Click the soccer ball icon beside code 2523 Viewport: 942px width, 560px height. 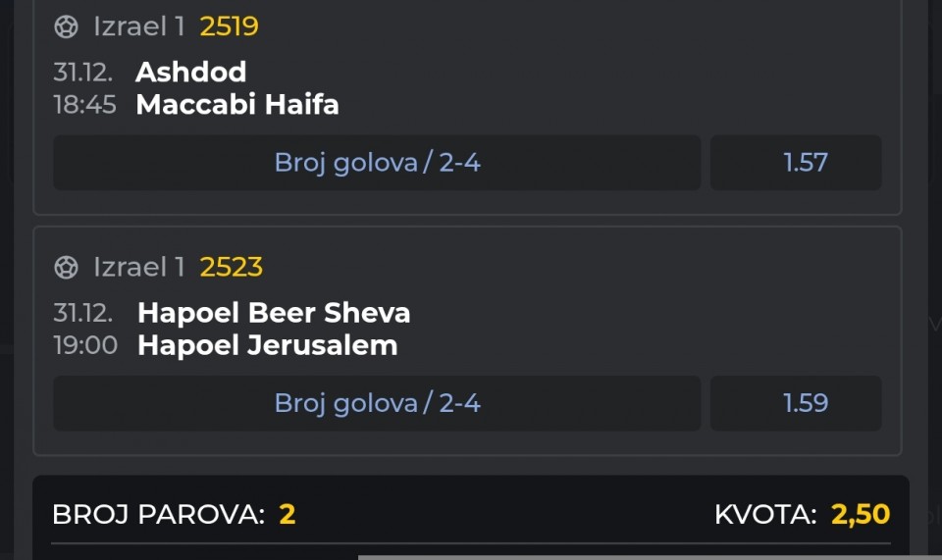(x=66, y=267)
